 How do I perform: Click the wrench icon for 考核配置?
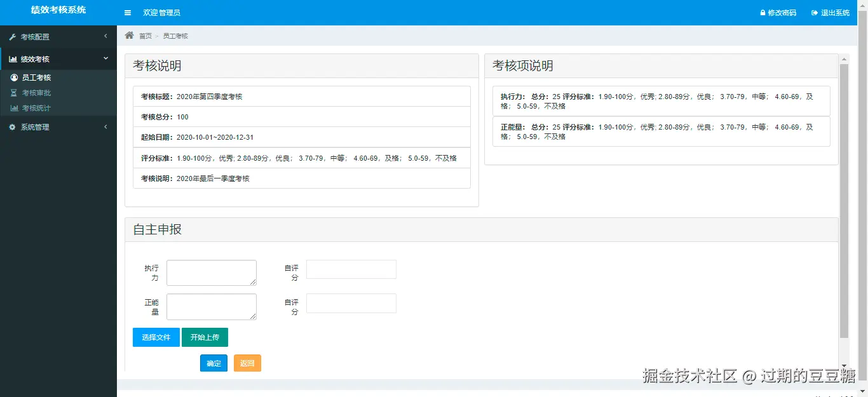point(12,37)
